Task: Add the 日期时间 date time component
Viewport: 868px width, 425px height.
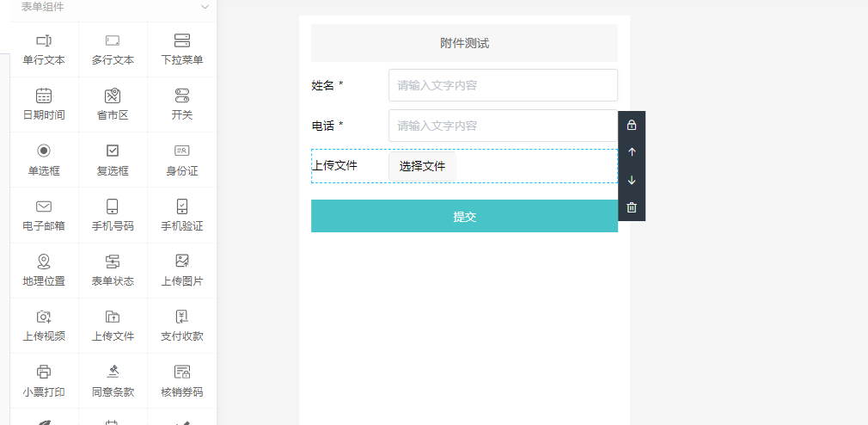Action: coord(45,104)
